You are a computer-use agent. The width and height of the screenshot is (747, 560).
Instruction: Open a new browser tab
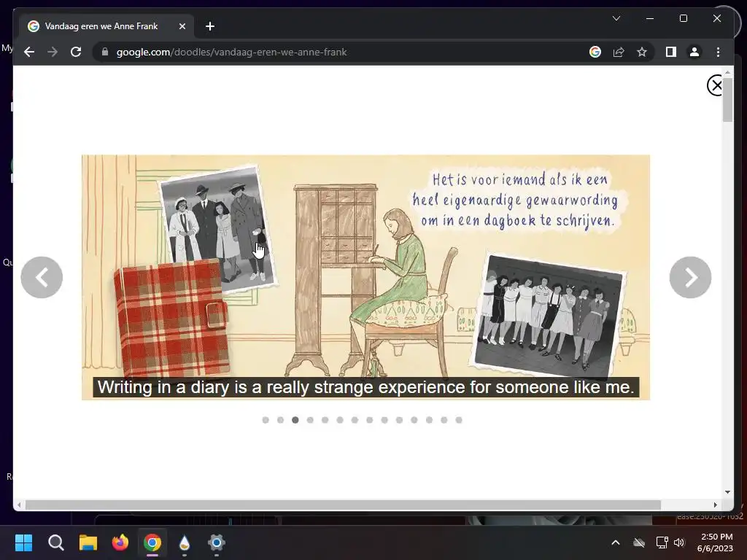coord(210,26)
